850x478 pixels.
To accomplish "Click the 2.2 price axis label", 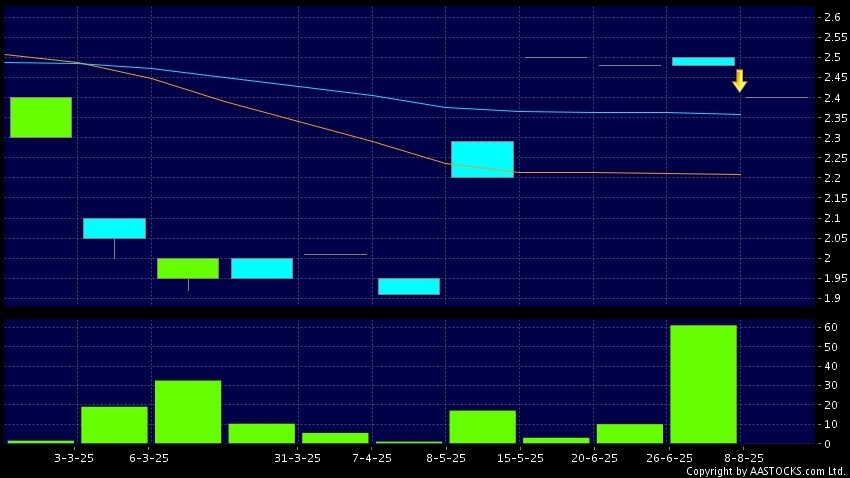I will coord(832,178).
